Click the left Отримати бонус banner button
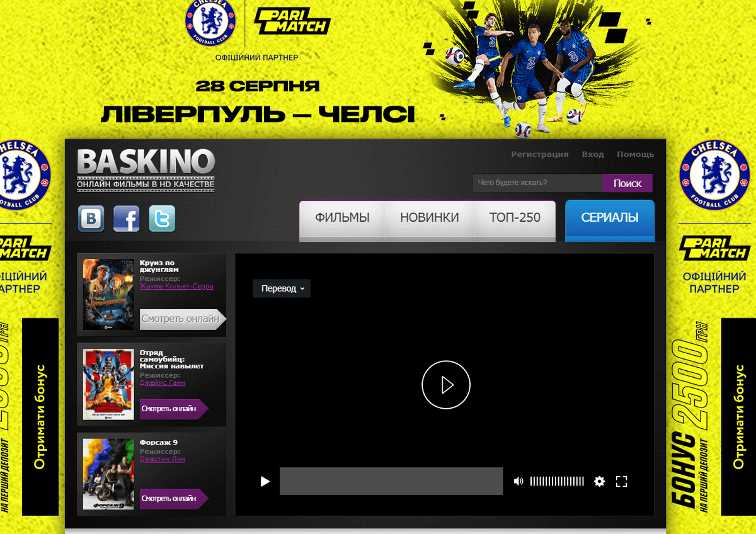 [x=40, y=416]
